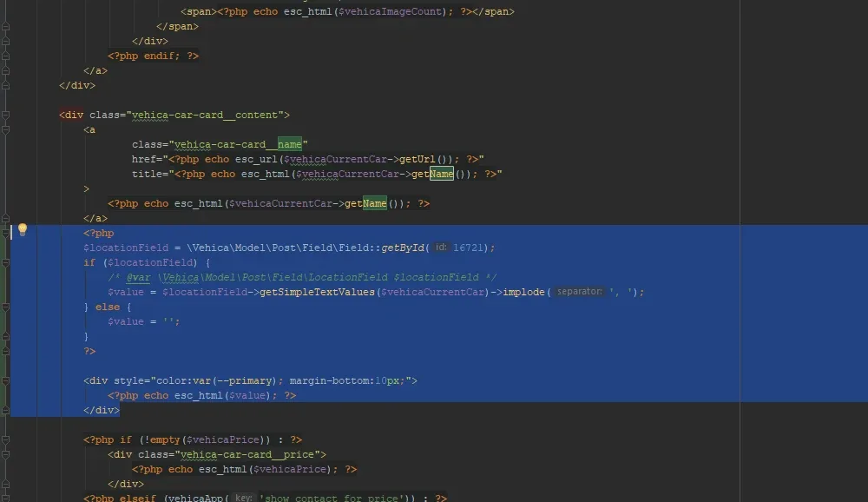The height and width of the screenshot is (502, 868).
Task: Click the 'key:' parameter hint in vehicaApp
Action: pos(244,498)
